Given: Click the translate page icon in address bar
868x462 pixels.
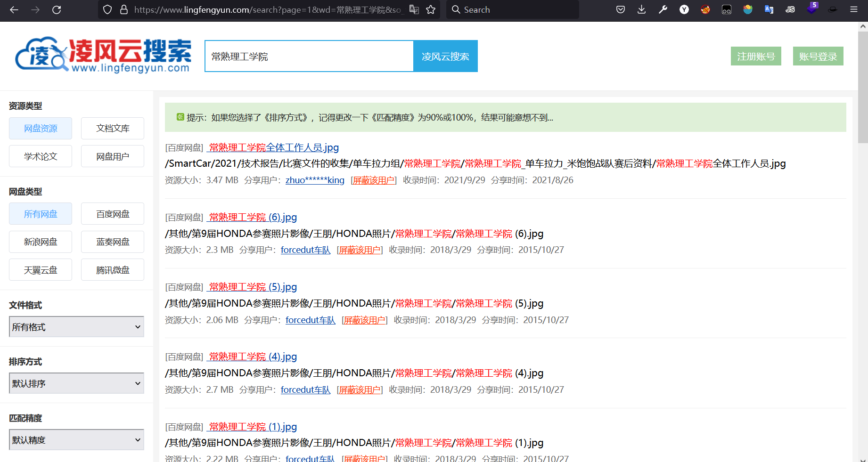Looking at the screenshot, I should [x=414, y=9].
